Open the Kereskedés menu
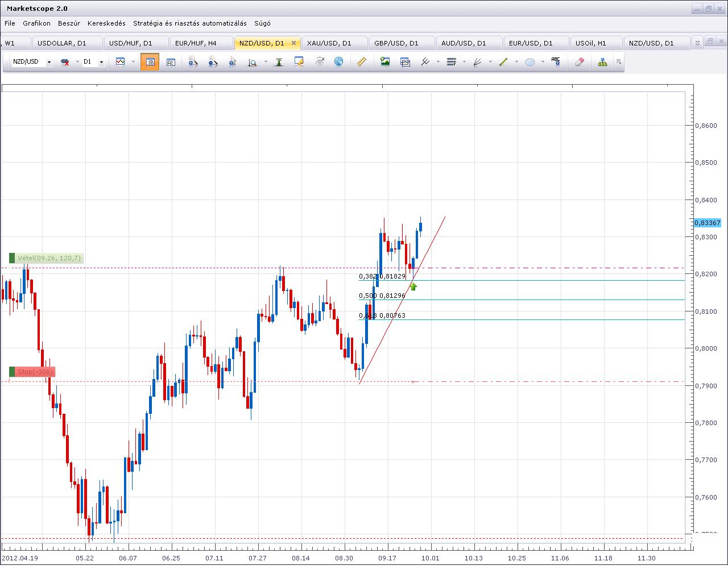This screenshot has height=582, width=728. (106, 23)
